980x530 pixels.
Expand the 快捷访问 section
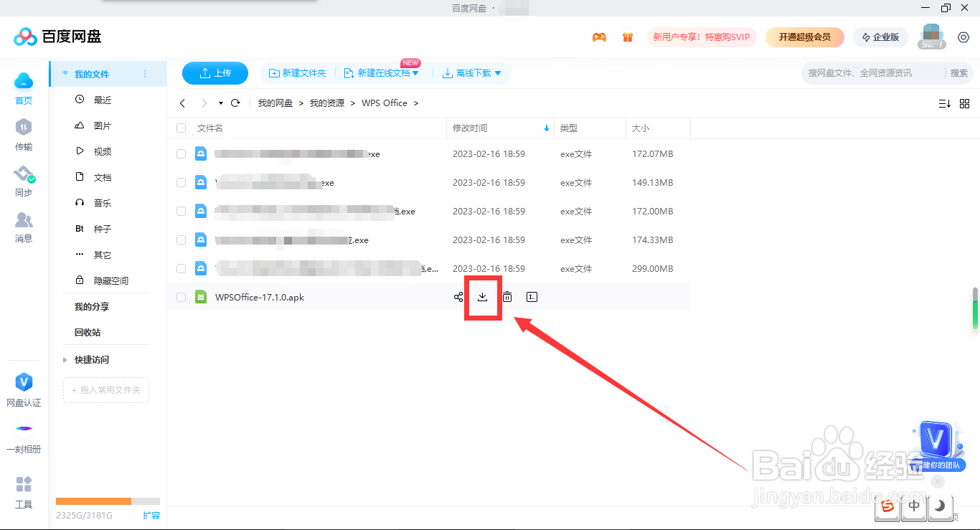click(x=65, y=360)
